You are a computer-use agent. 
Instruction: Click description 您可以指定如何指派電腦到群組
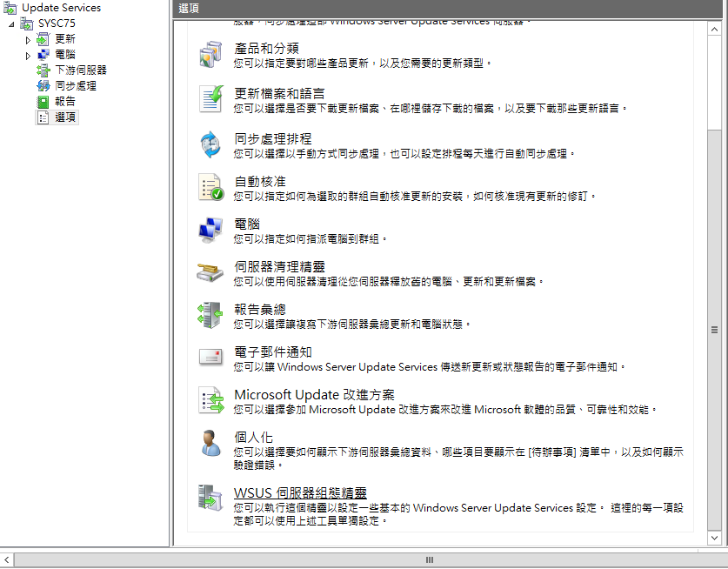click(x=311, y=239)
